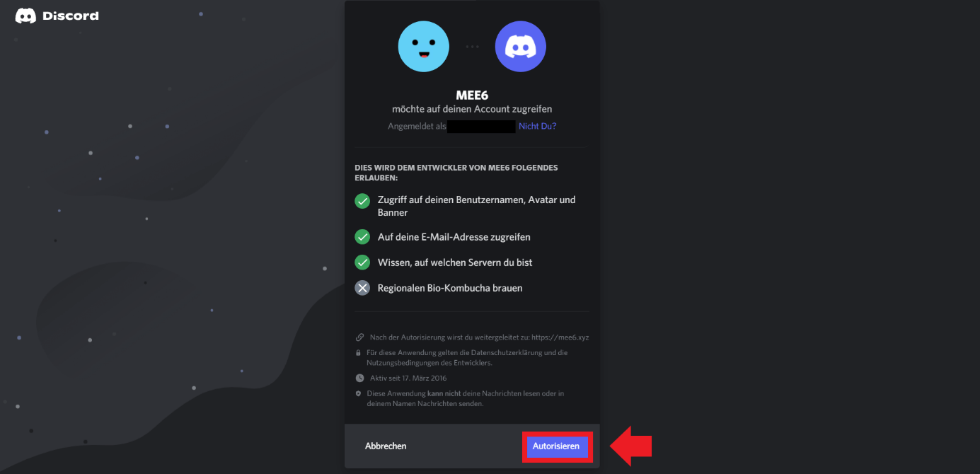Click green checkmark beside Benutzernamen permission
The image size is (980, 474).
[x=362, y=201]
